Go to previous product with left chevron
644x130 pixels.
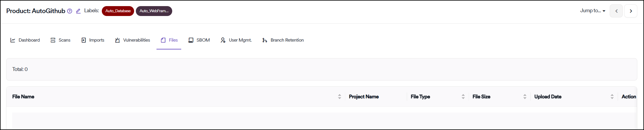point(616,11)
